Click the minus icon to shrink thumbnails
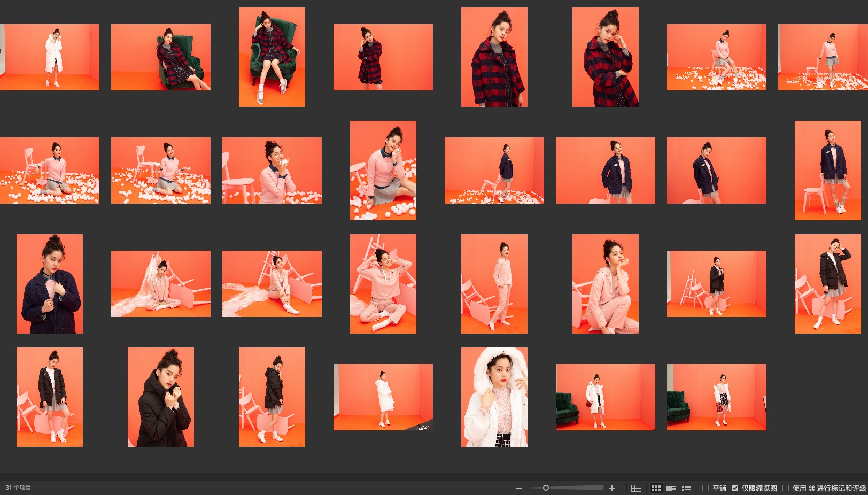868x495 pixels. [x=518, y=488]
